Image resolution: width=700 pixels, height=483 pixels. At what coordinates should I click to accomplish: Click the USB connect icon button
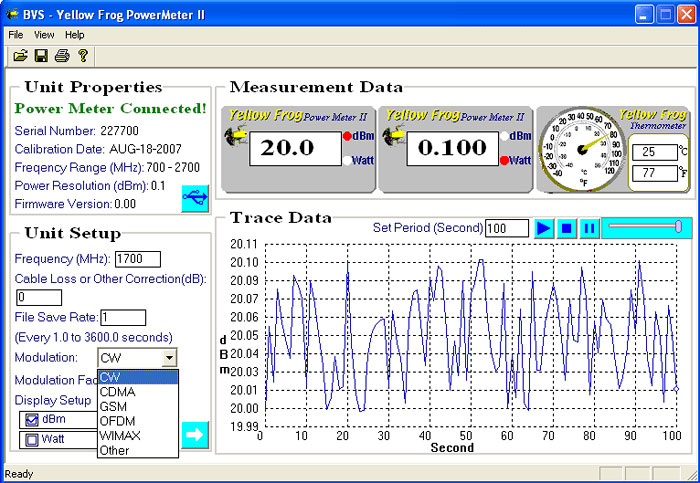[x=195, y=198]
